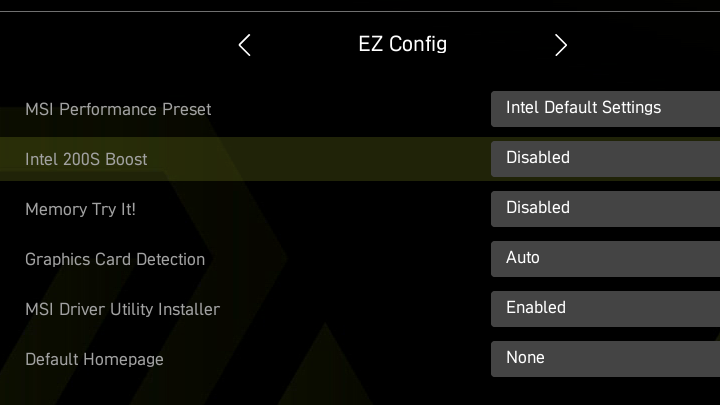
Task: Click the None value text
Action: click(x=525, y=358)
